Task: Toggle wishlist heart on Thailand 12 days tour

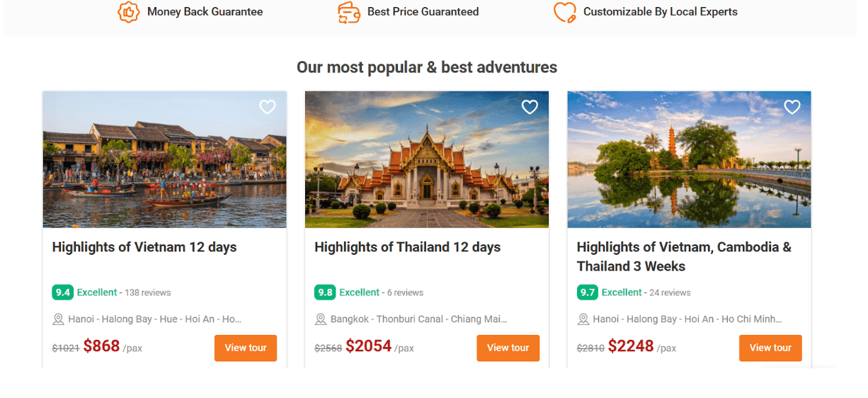Action: (x=530, y=107)
